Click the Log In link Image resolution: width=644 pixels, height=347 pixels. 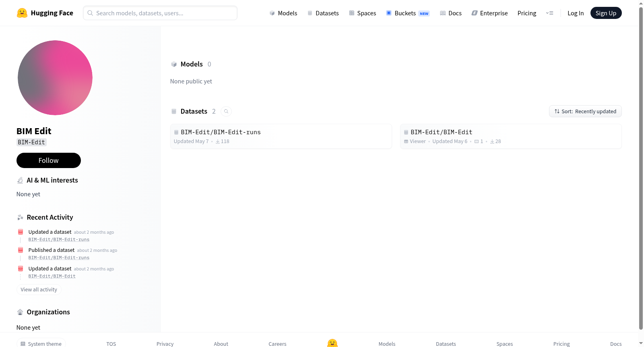(x=576, y=13)
